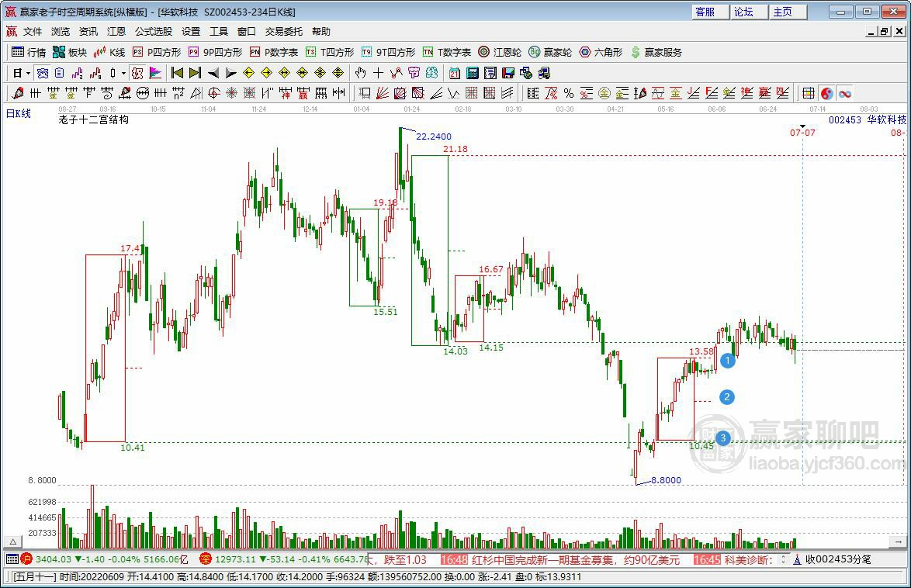Viewport: 911px width, 588px height.
Task: Switch to the K线 candlestick chart
Action: click(x=109, y=52)
